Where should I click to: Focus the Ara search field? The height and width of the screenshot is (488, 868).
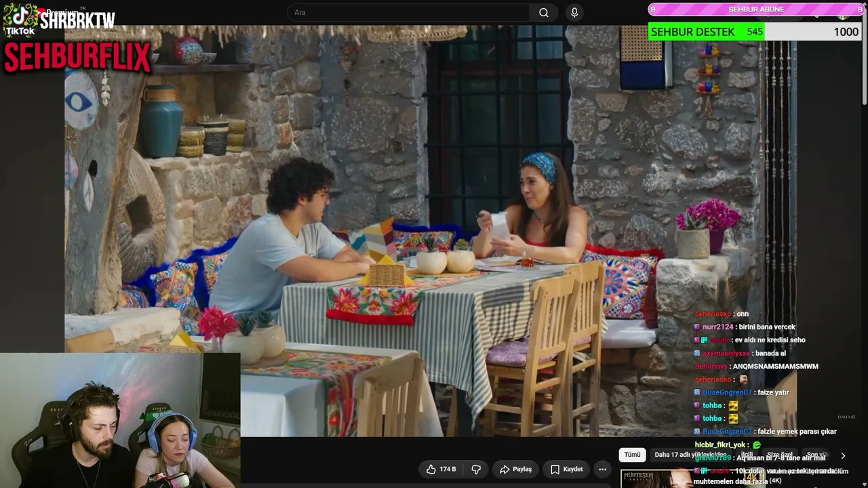coord(408,12)
